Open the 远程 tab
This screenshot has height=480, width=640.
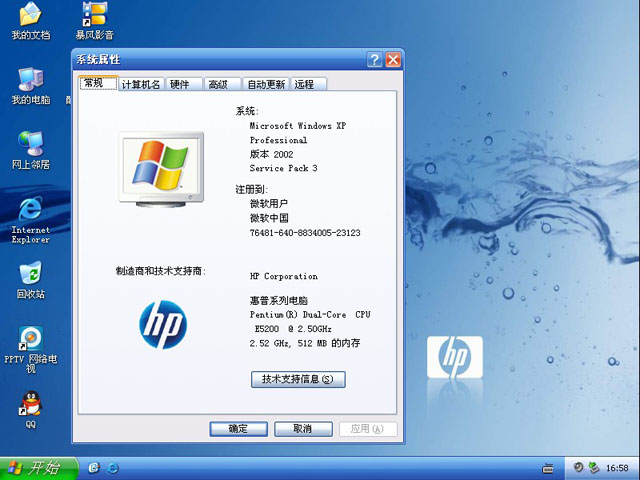(308, 84)
